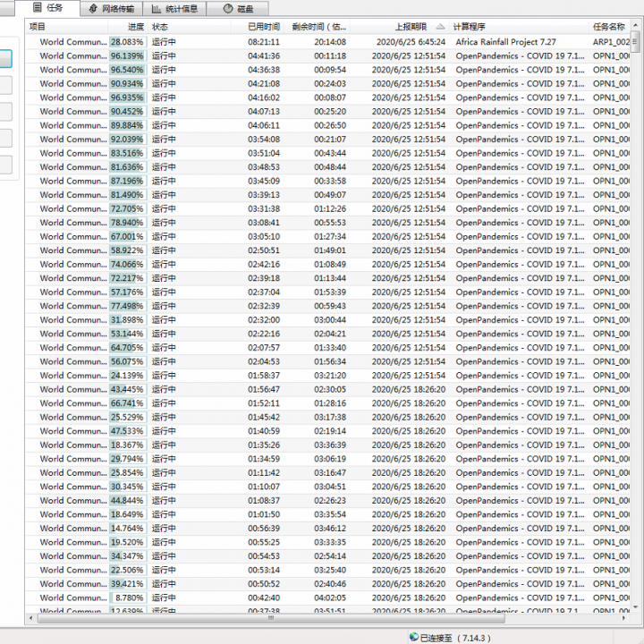
Task: Click elapsed time 01:11:42
Action: pyautogui.click(x=264, y=473)
